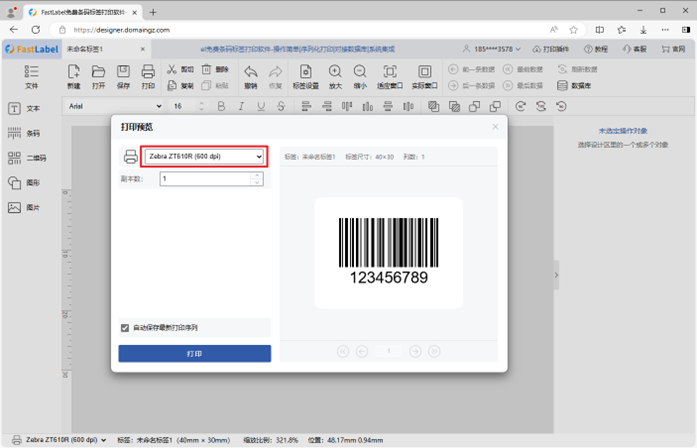Click the 副本数 copies input field
Screen dimensions: 697x448
coord(204,179)
